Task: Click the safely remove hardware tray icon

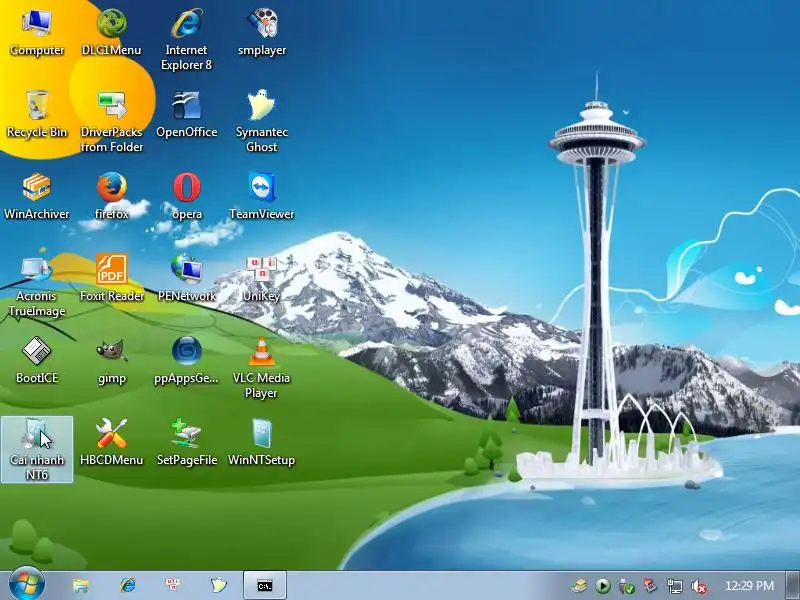Action: coord(627,586)
